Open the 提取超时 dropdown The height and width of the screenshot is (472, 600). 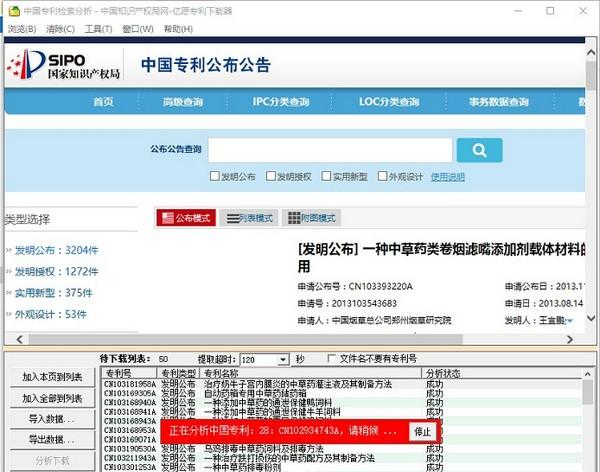point(283,360)
